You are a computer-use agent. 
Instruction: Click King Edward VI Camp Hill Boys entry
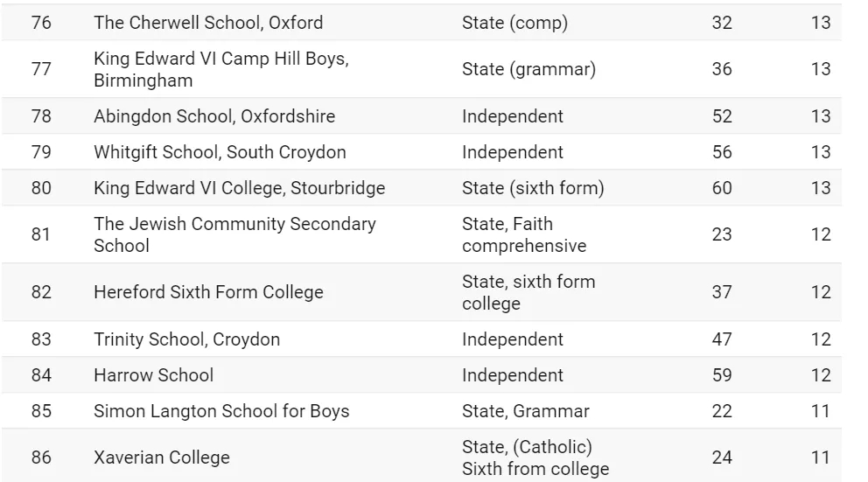pos(221,69)
